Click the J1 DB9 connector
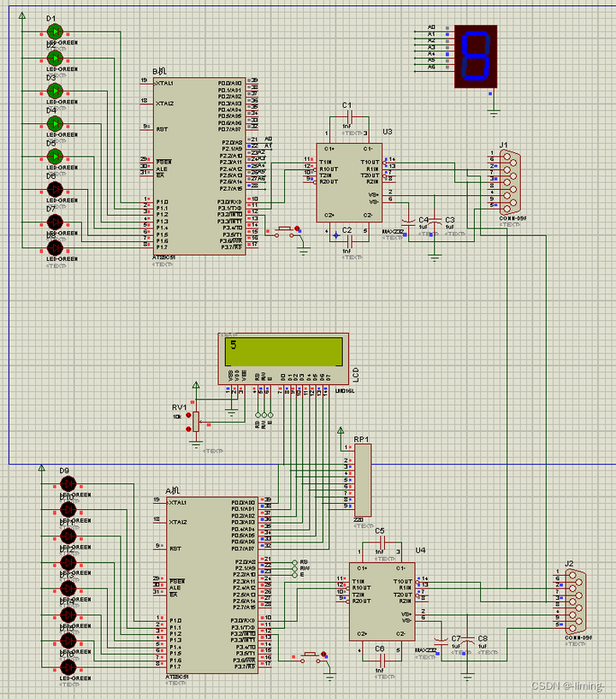 511,182
